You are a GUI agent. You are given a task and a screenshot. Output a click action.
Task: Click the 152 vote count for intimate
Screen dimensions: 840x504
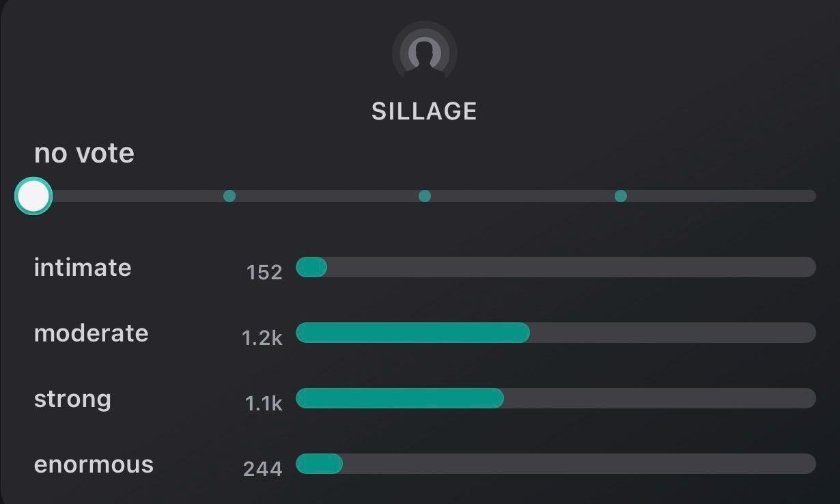click(x=264, y=272)
